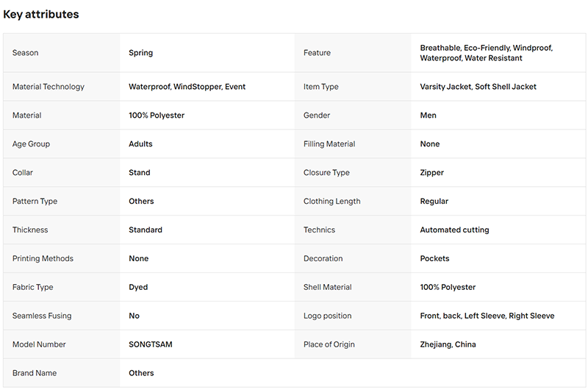Screen dimensions: 588x390
Task: Click the Feature label cell
Action: [353, 53]
